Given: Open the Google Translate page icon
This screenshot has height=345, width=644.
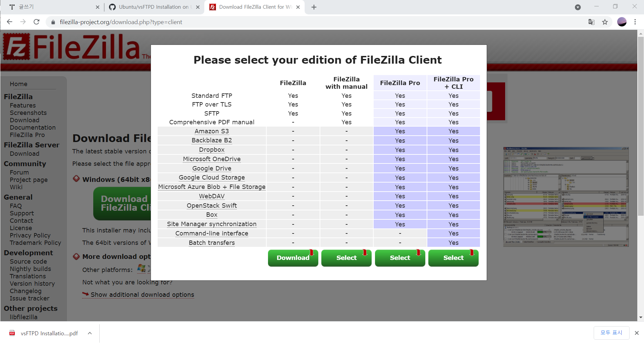Looking at the screenshot, I should (591, 22).
